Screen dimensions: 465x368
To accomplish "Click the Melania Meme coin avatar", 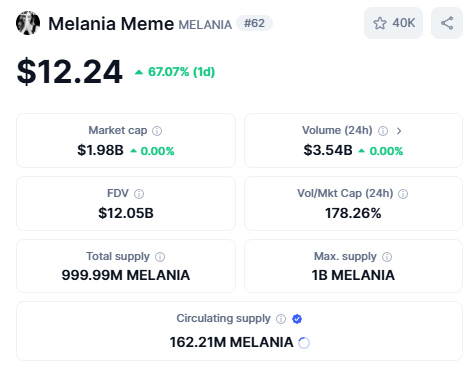I will tap(28, 23).
